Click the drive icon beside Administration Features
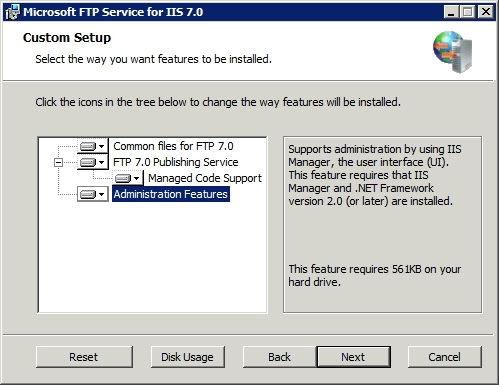 pos(88,194)
